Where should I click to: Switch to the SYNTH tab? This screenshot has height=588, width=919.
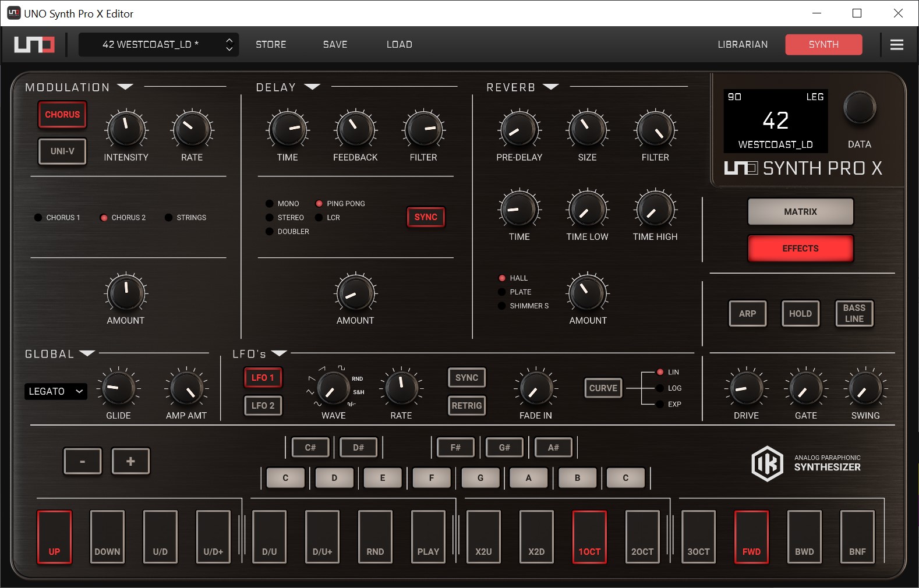click(823, 44)
